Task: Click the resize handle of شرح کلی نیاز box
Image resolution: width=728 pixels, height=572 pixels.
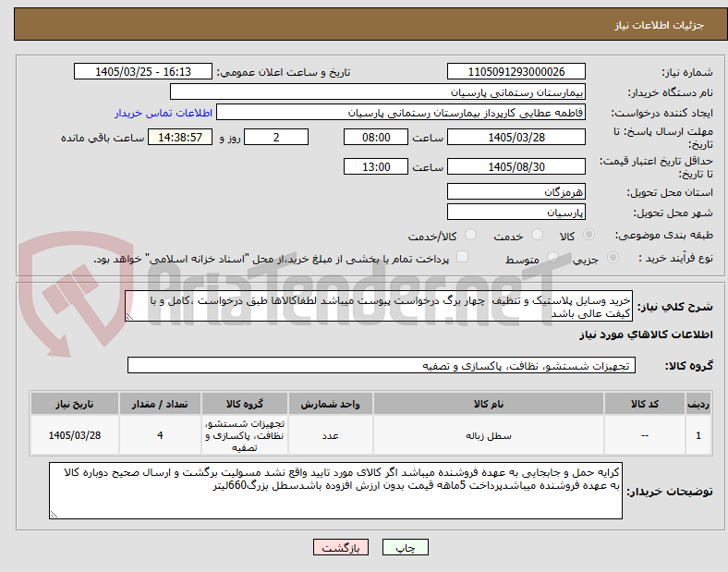Action: [x=129, y=317]
